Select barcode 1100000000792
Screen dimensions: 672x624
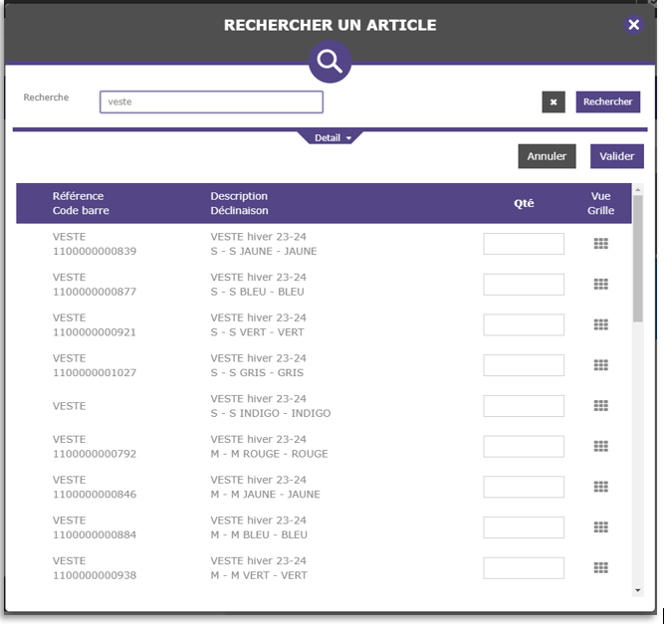click(95, 454)
